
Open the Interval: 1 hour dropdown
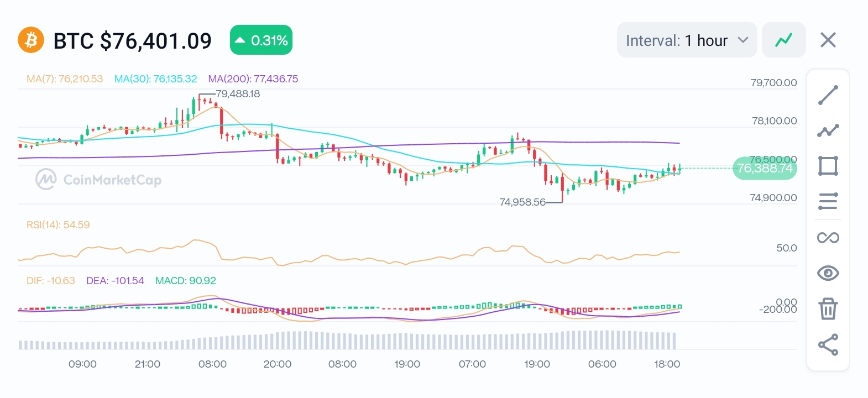(687, 40)
